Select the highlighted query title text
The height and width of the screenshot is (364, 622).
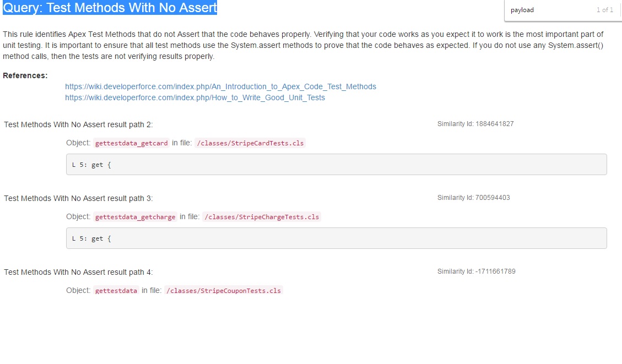point(109,8)
